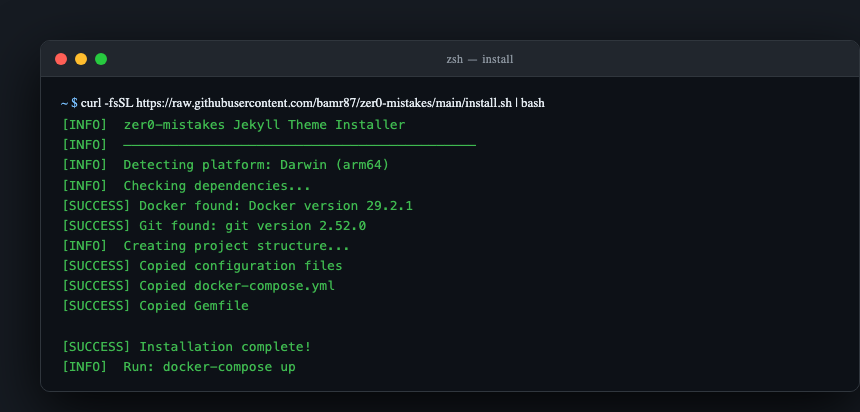Click the '~ $' shell prompt
The height and width of the screenshot is (412, 860).
[69, 103]
